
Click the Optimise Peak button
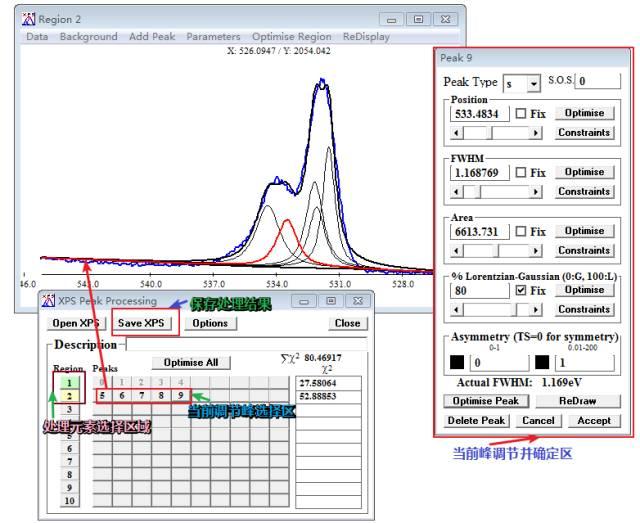(x=486, y=401)
